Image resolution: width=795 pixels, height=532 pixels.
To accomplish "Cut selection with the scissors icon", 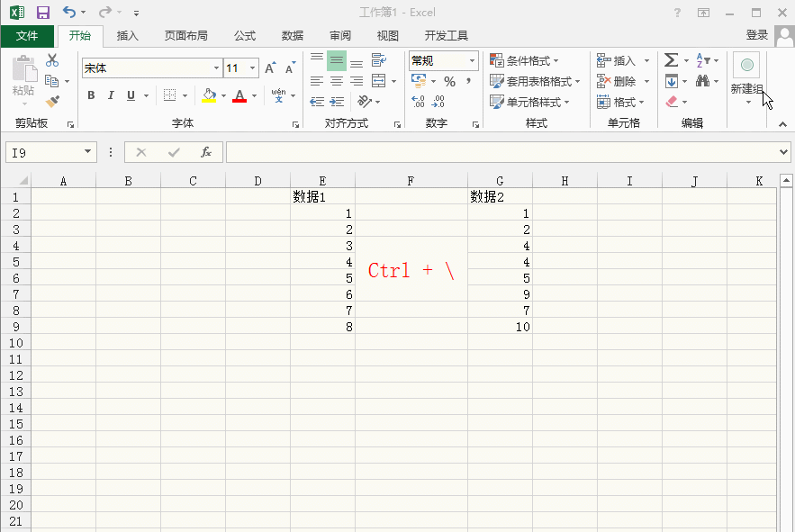I will [51, 60].
